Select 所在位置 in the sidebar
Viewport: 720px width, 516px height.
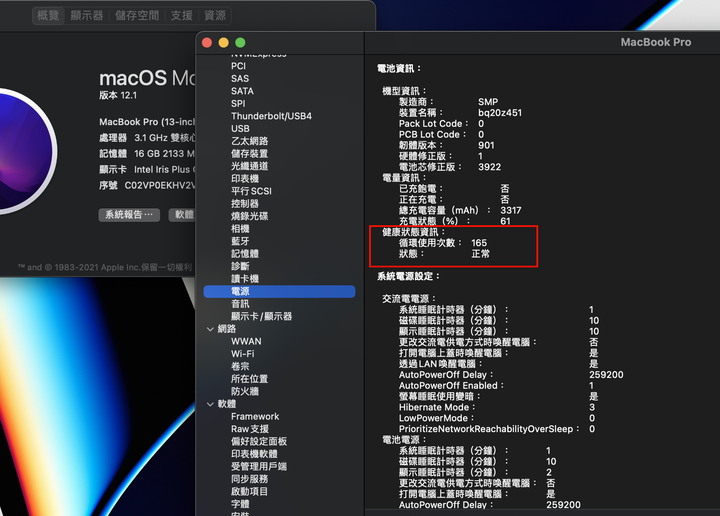coord(249,379)
